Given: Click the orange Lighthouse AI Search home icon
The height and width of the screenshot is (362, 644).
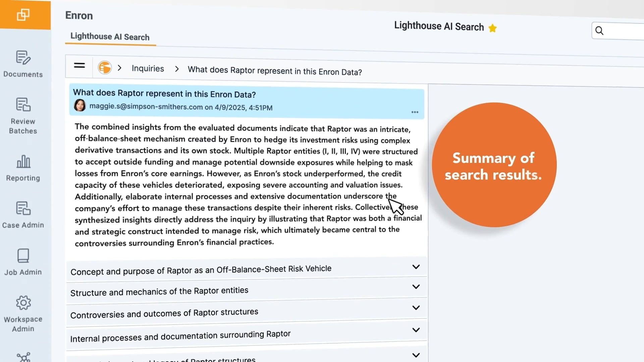Looking at the screenshot, I should [105, 67].
